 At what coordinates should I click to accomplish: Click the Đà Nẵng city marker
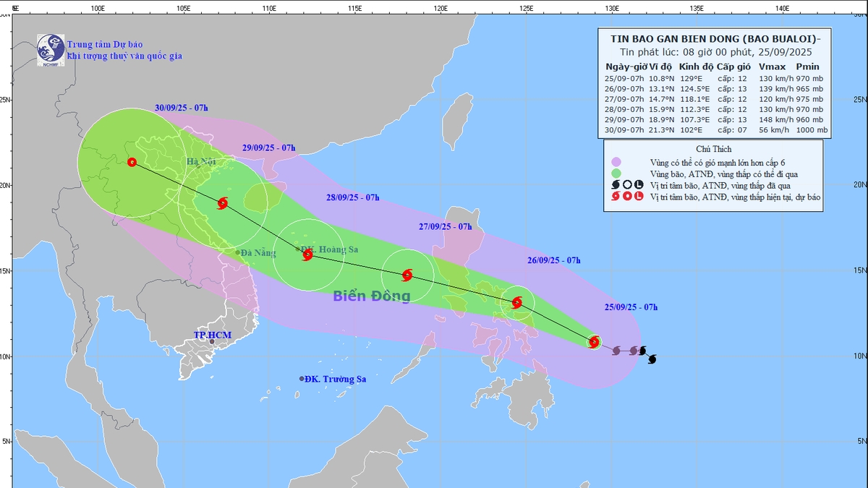tap(237, 252)
